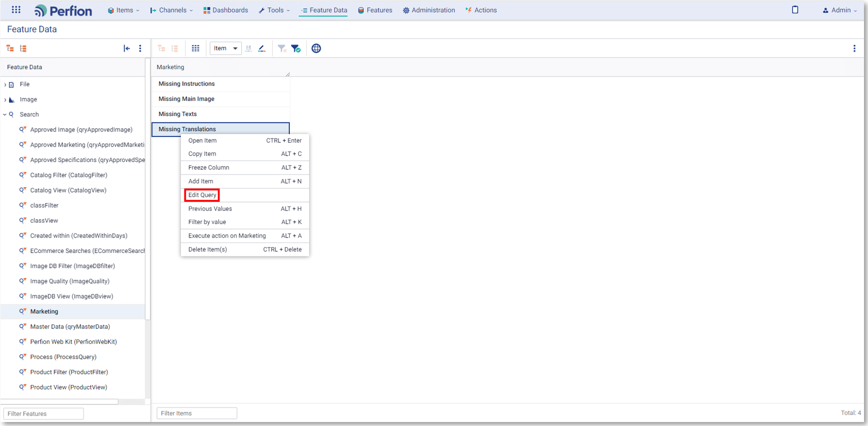This screenshot has width=868, height=426.
Task: Open the app launcher grid icon
Action: pyautogui.click(x=16, y=9)
